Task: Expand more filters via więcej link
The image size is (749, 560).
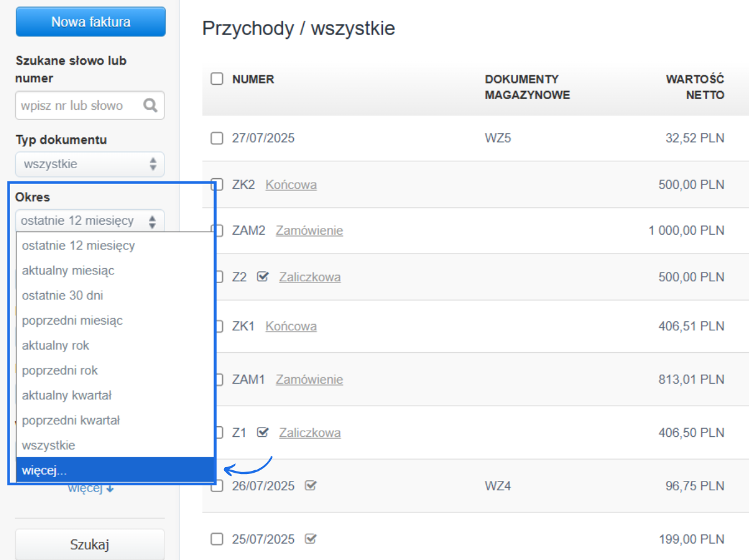Action: pyautogui.click(x=90, y=488)
